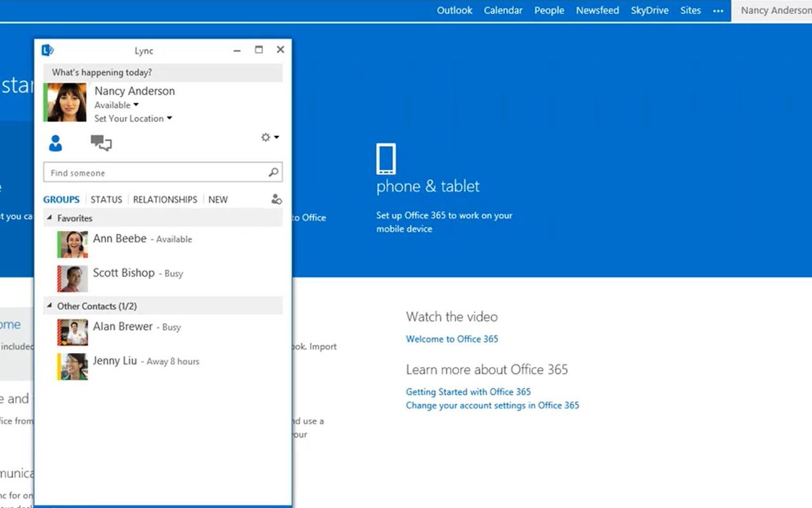Click the more options ellipsis in navigation
The image size is (812, 508).
point(718,11)
